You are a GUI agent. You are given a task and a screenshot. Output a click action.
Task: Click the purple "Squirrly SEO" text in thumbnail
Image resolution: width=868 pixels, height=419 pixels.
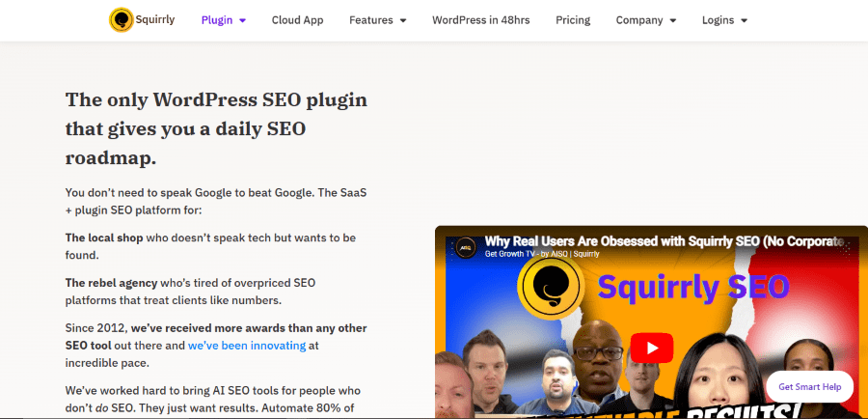[694, 286]
